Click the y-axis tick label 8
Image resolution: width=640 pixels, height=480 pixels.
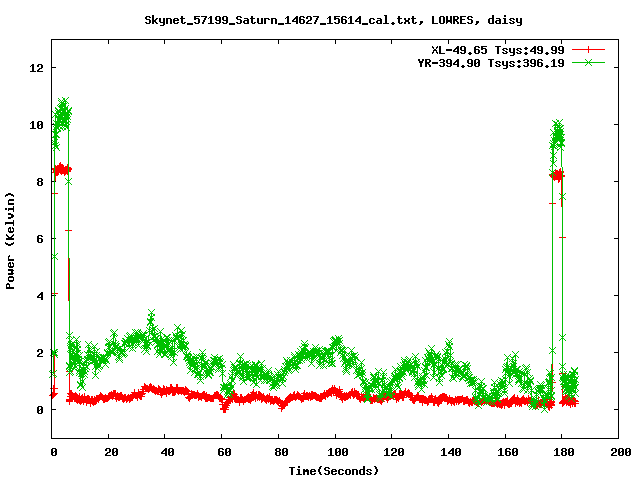point(40,182)
